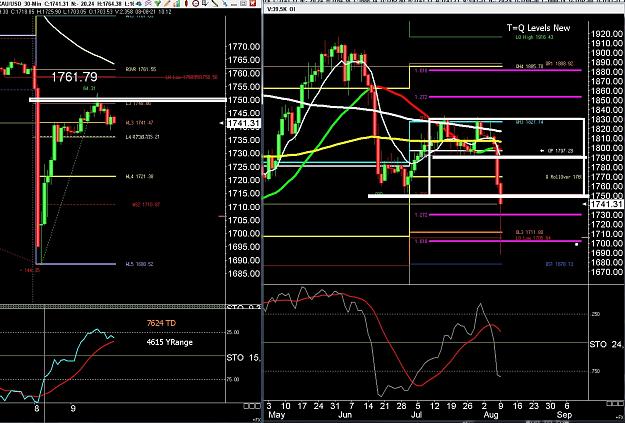Click the large 1761.79 price label

coord(75,77)
